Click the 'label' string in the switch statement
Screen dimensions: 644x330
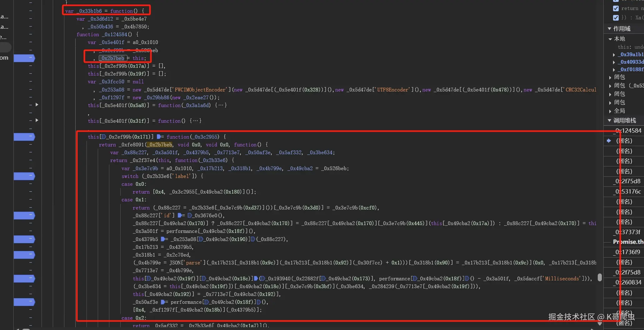click(182, 176)
